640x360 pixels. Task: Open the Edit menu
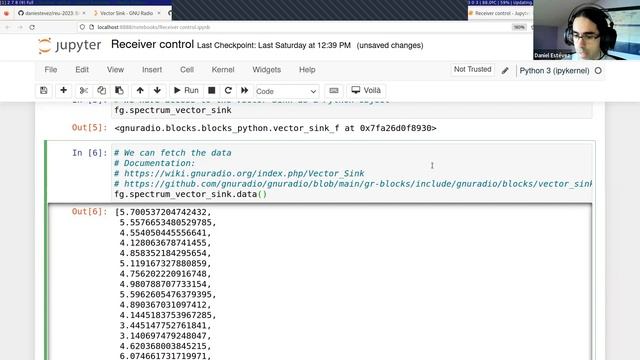pyautogui.click(x=82, y=70)
